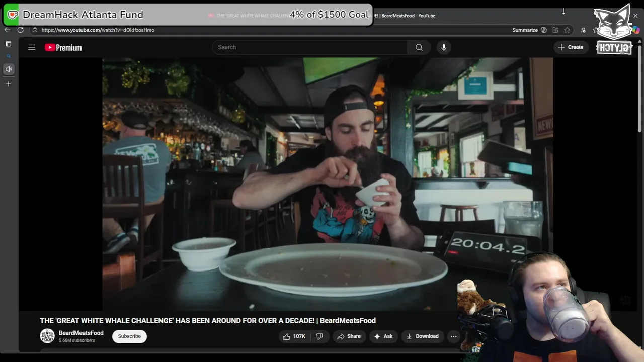Select the audio-playing tab in the sidebar
The height and width of the screenshot is (362, 644).
click(9, 69)
